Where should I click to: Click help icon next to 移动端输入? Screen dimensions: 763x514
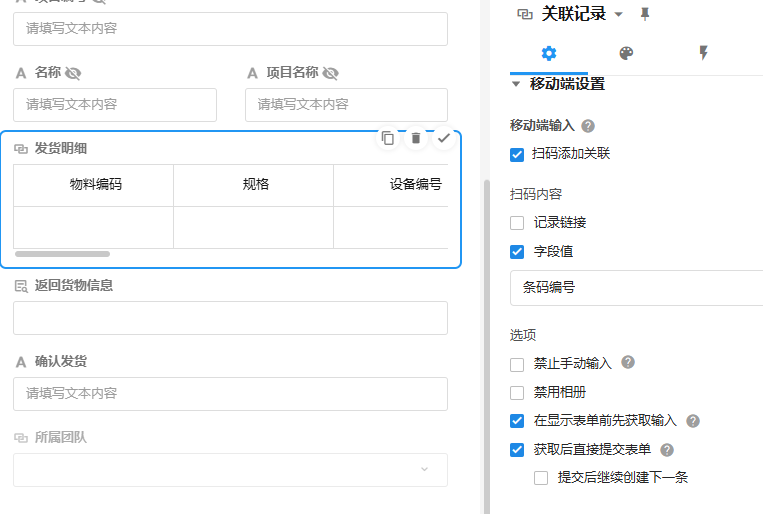(588, 126)
